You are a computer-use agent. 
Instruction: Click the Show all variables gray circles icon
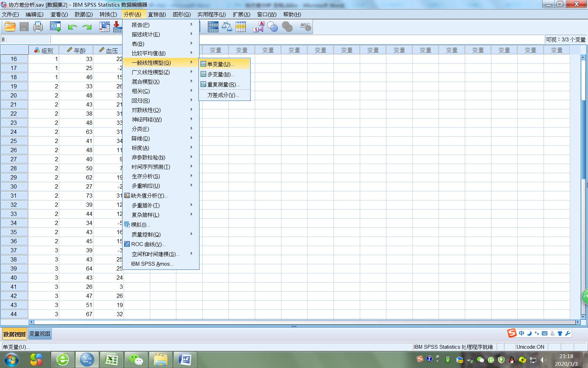tap(287, 27)
